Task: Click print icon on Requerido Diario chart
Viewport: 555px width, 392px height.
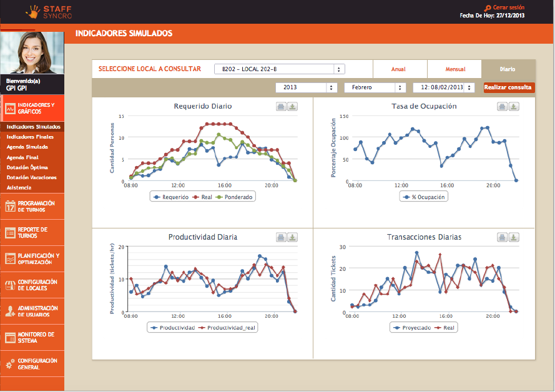Action: 282,107
